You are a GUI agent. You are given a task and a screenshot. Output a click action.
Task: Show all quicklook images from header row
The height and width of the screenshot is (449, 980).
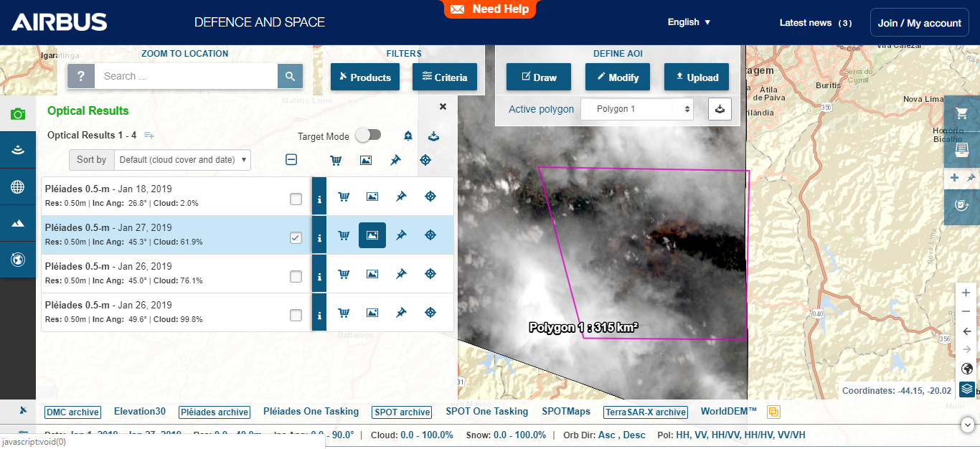(365, 160)
